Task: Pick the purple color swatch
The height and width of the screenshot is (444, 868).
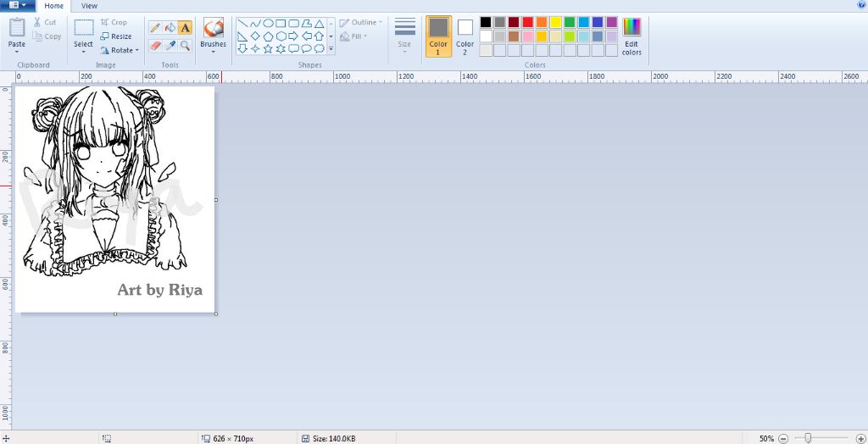Action: coord(612,22)
